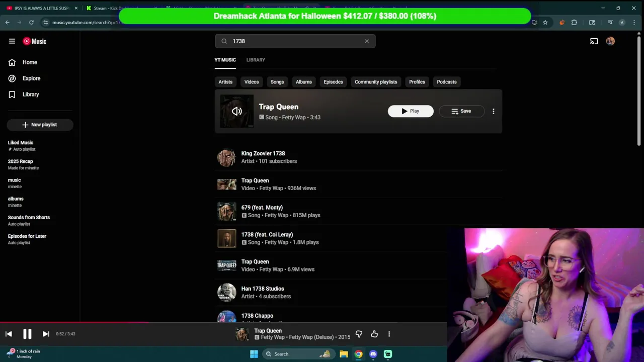The image size is (644, 362).
Task: Click the YouTube Music logo
Action: (x=35, y=41)
